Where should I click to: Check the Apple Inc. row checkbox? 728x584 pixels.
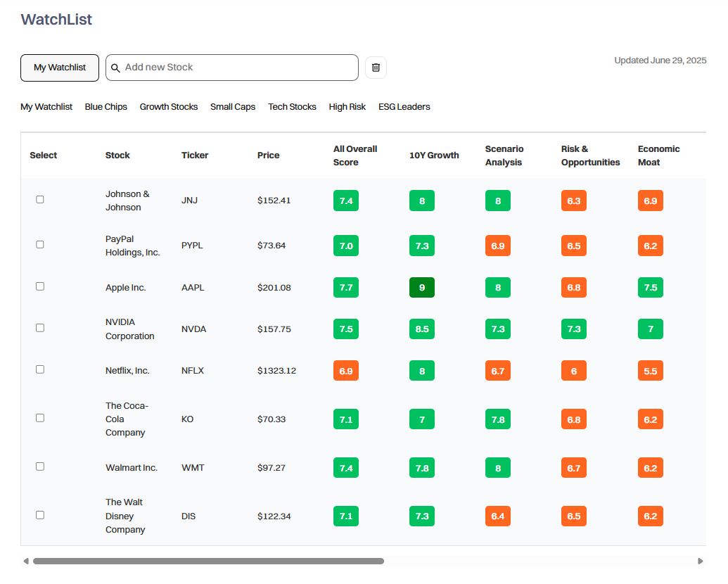[x=40, y=286]
